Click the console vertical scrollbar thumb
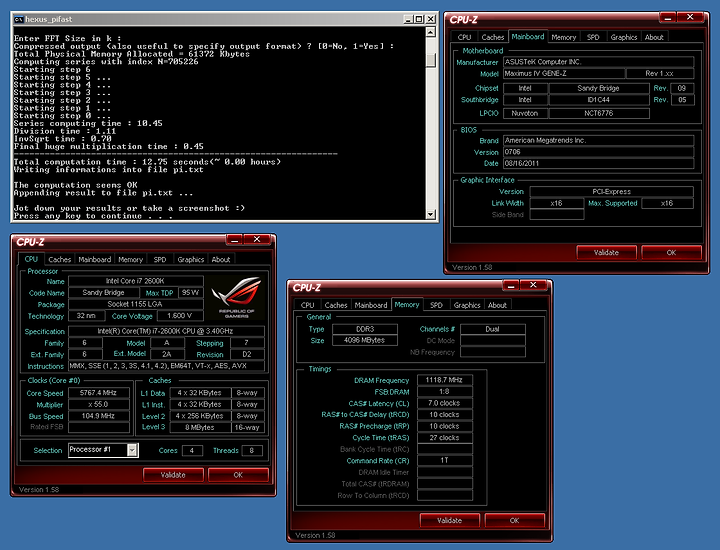 (x=430, y=61)
